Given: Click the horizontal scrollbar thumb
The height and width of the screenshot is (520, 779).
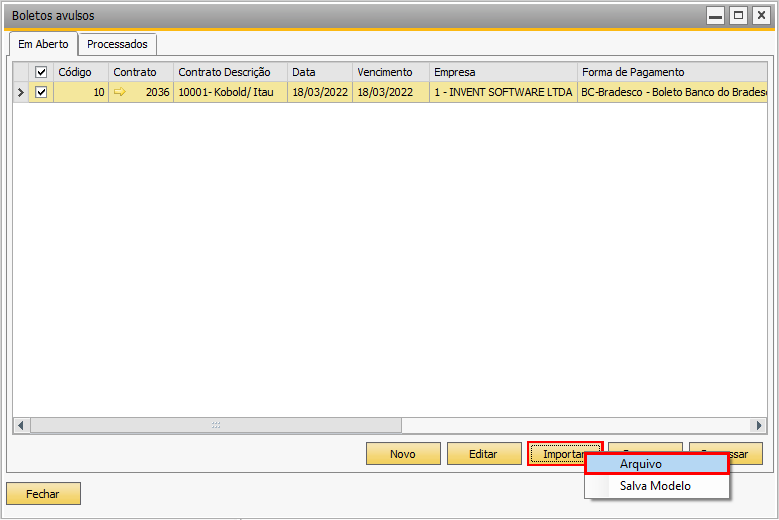Looking at the screenshot, I should 215,425.
